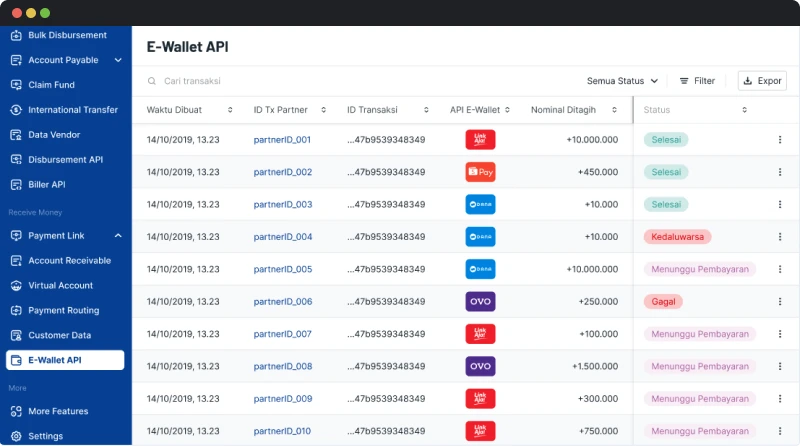
Task: Expand the Account Payable chevron
Action: 118,60
